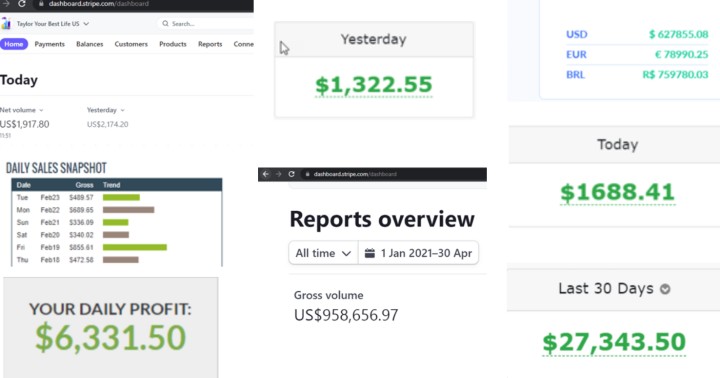Click the calendar icon in the date range
The width and height of the screenshot is (720, 378).
coord(370,253)
